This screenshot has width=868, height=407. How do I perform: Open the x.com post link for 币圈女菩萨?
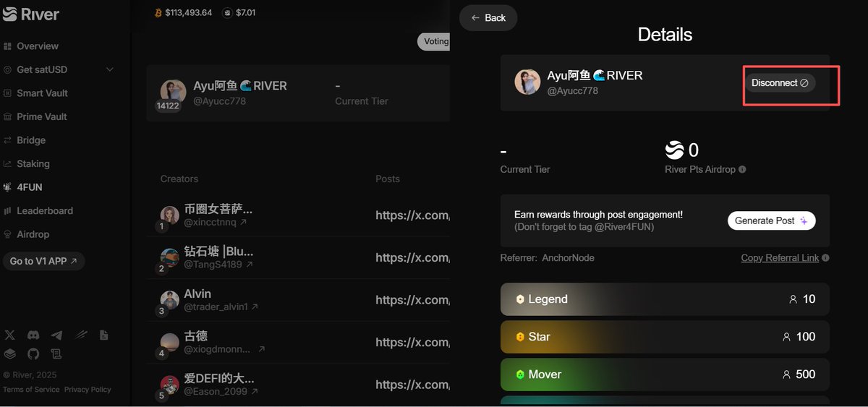tap(412, 215)
